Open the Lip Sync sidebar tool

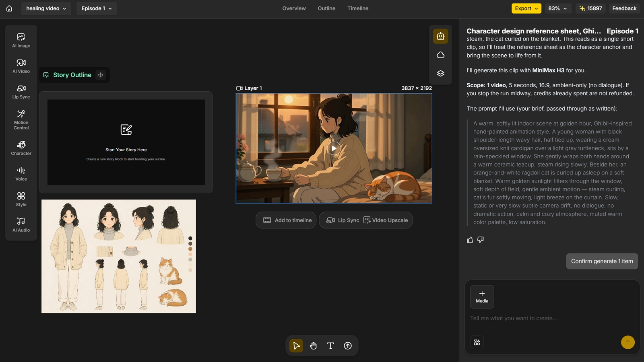(x=21, y=92)
